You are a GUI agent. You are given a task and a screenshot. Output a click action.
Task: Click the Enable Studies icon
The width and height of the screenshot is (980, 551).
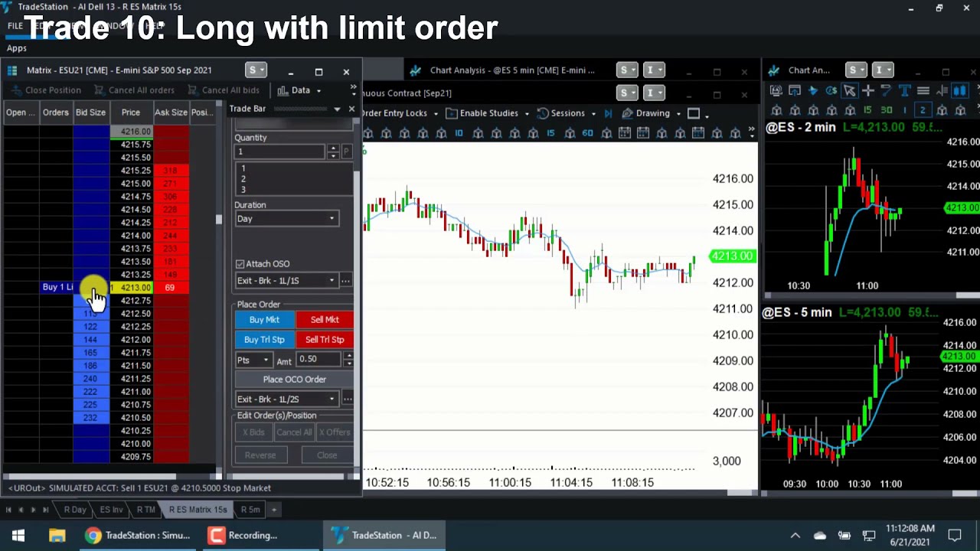point(452,113)
